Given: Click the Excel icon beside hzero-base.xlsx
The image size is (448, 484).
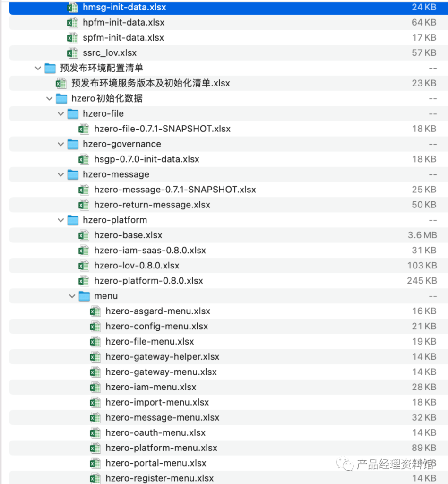Looking at the screenshot, I should [x=84, y=235].
